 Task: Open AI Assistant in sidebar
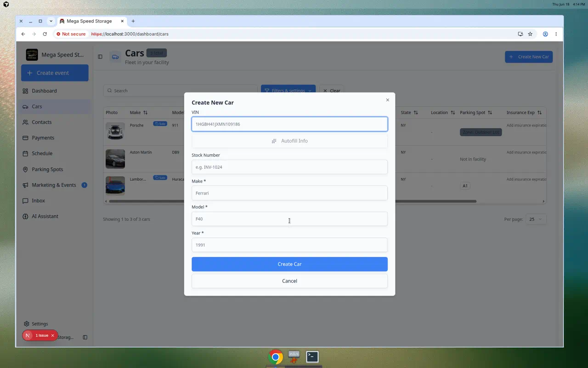55,216
